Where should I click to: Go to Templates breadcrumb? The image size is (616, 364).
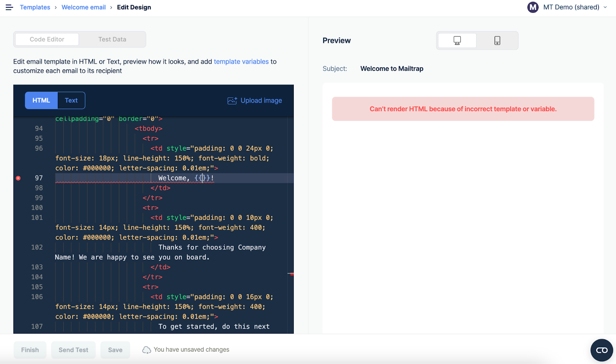coord(35,7)
